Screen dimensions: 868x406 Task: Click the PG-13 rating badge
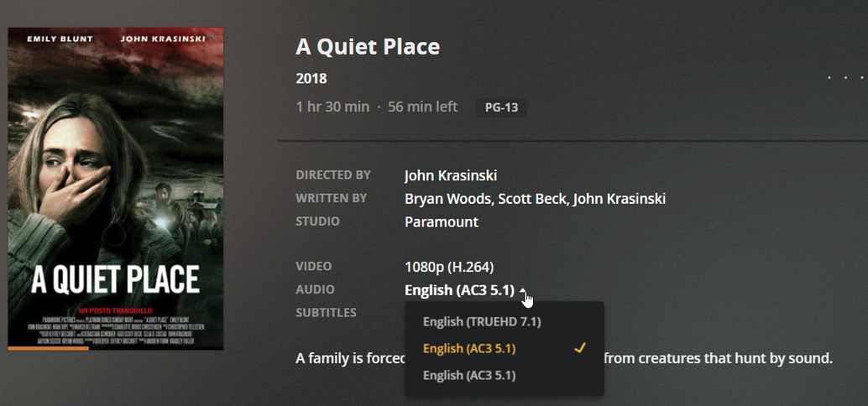(x=501, y=108)
